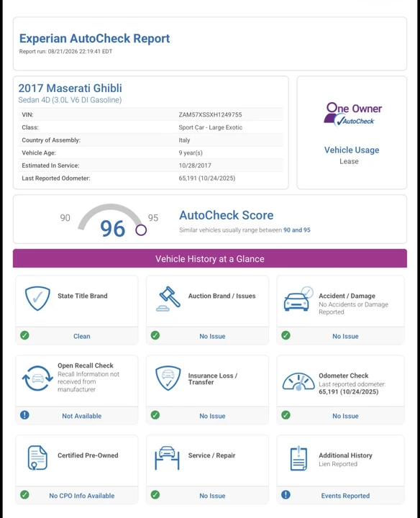Viewport: 420px width, 518px height.
Task: Open the Clean title status link
Action: tap(81, 336)
